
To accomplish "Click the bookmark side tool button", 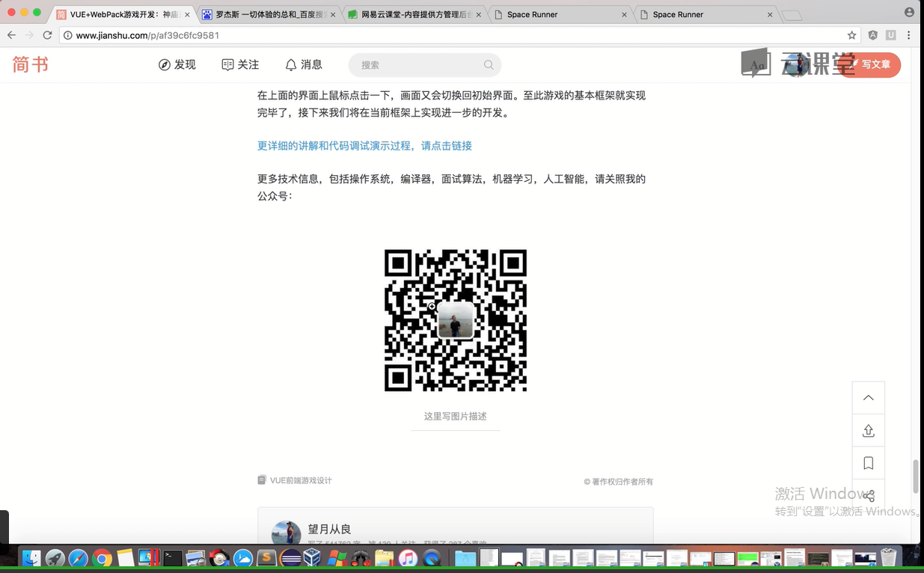I will tap(869, 463).
